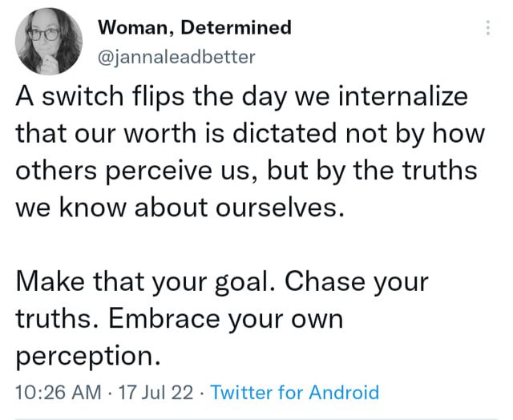The height and width of the screenshot is (420, 513).
Task: Click the "Twitter for Android" source link
Action: click(x=294, y=393)
